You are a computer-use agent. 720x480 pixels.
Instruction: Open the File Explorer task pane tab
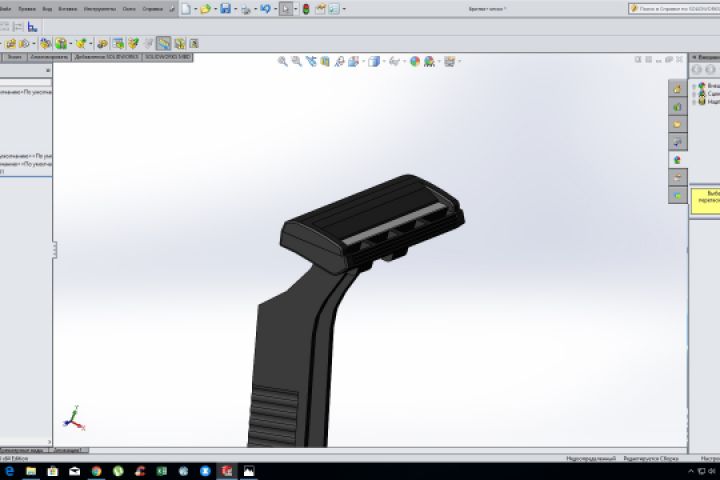tap(677, 124)
